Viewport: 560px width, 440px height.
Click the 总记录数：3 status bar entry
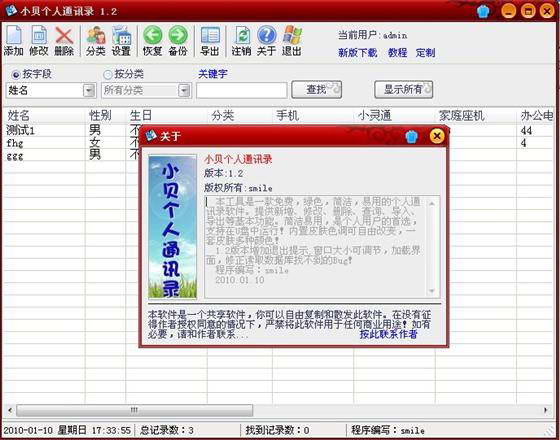[x=167, y=430]
